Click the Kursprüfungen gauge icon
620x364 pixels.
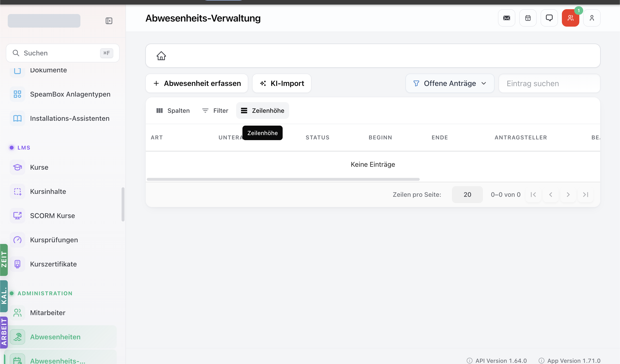tap(17, 240)
